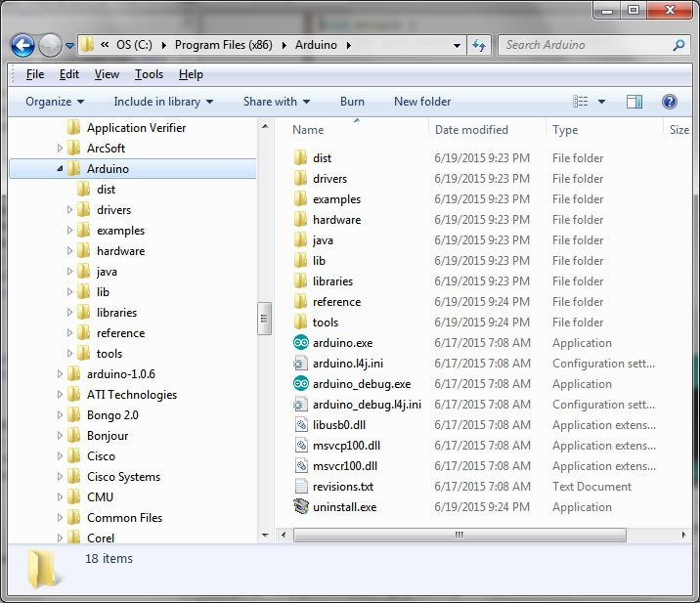
Task: Click the Burn button
Action: [352, 102]
